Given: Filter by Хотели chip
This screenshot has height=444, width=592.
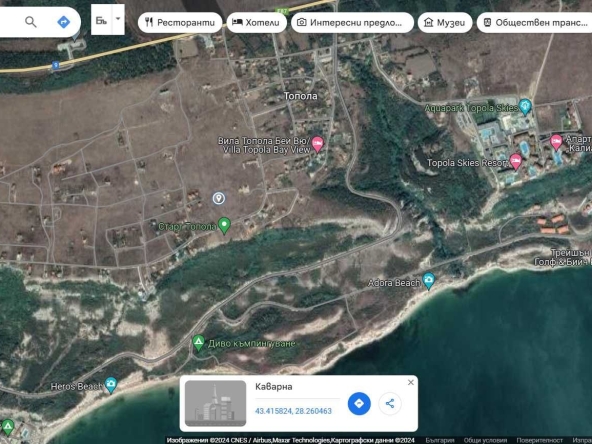Looking at the screenshot, I should [x=257, y=23].
